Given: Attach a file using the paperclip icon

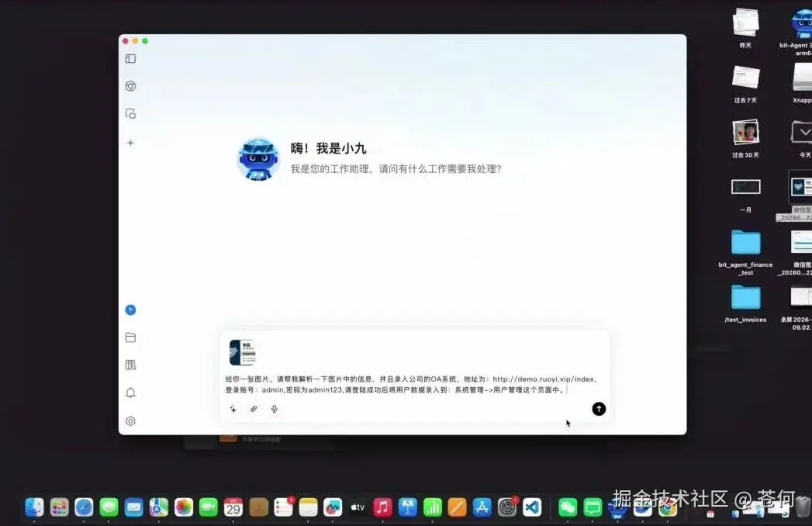Looking at the screenshot, I should coord(254,409).
